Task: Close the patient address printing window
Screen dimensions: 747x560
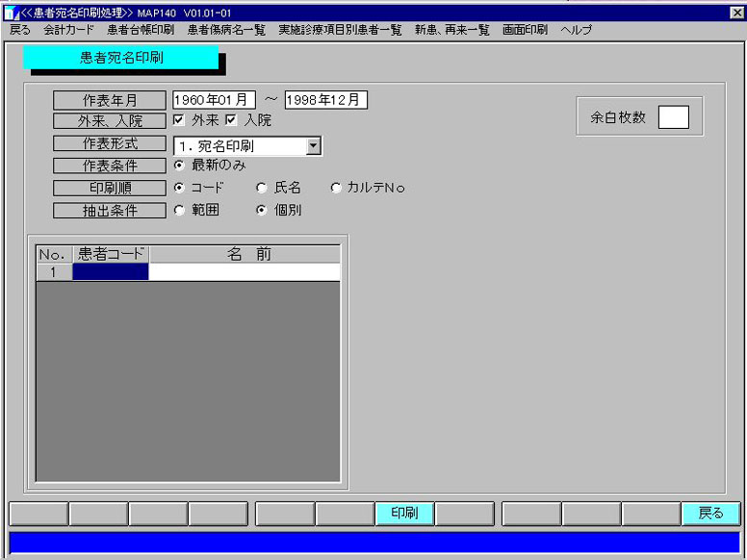Action: [x=736, y=13]
